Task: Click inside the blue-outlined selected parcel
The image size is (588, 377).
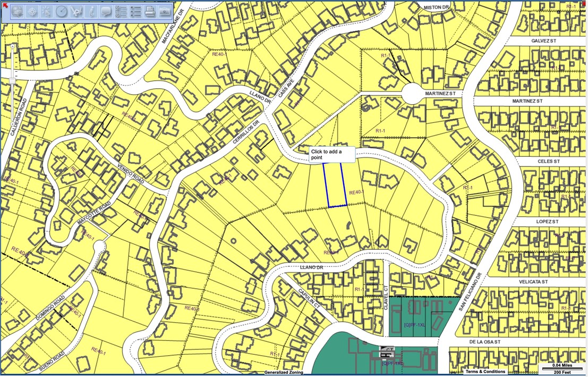Action: 335,185
